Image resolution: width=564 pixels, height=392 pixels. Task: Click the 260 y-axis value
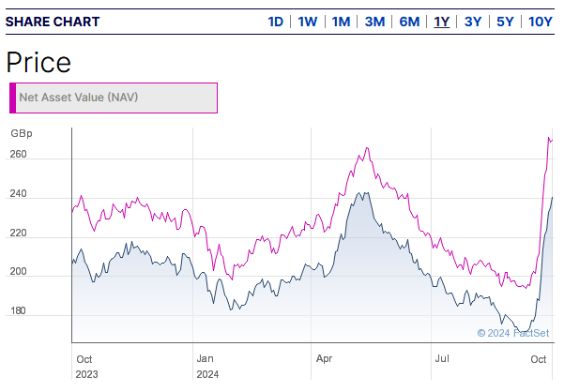(19, 154)
